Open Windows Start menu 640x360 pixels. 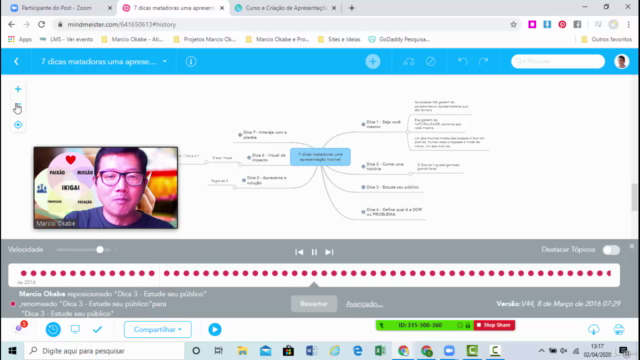(x=12, y=351)
